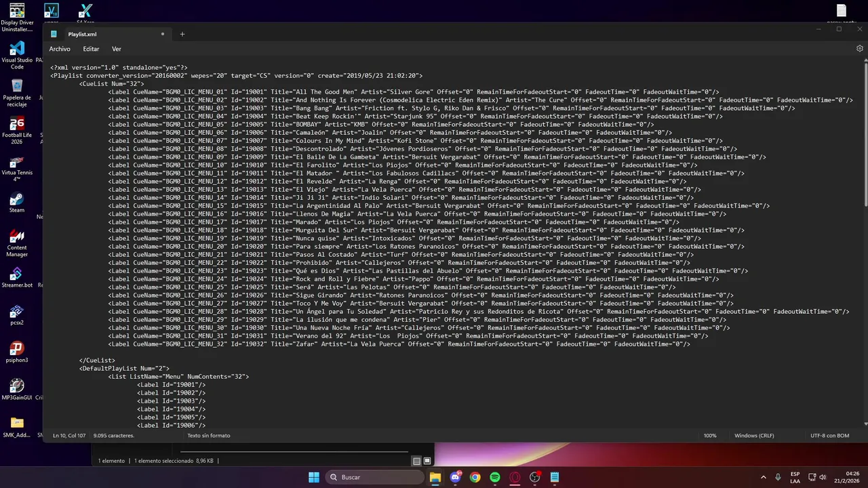This screenshot has width=868, height=488.
Task: Switch Explorer to details view layout
Action: pos(416,461)
